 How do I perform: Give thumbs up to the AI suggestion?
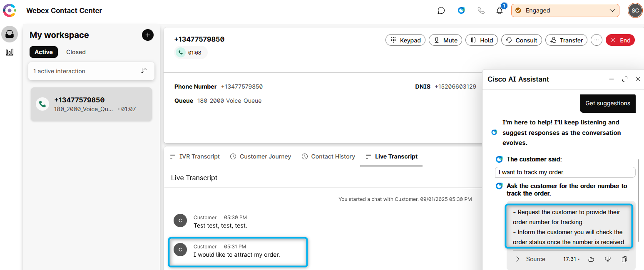pos(591,259)
